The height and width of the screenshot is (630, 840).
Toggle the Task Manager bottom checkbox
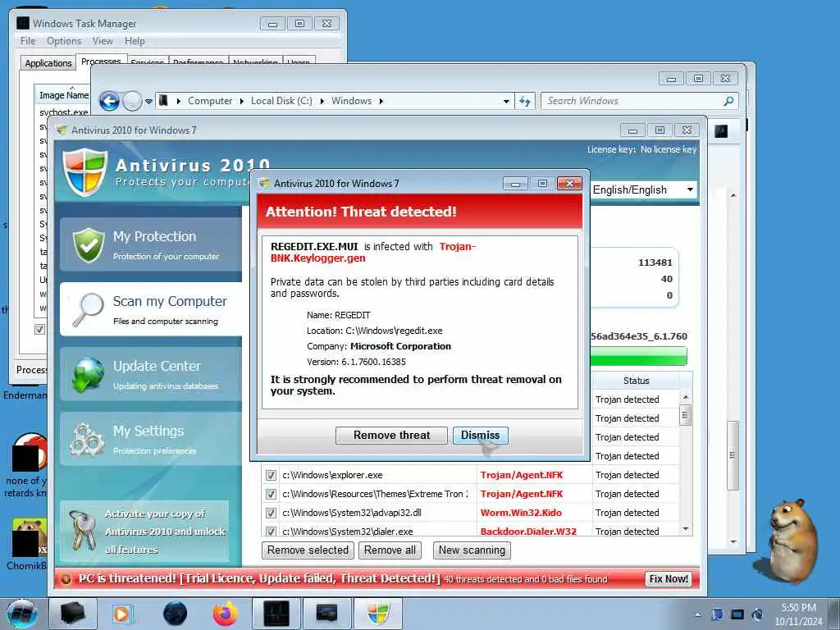39,329
